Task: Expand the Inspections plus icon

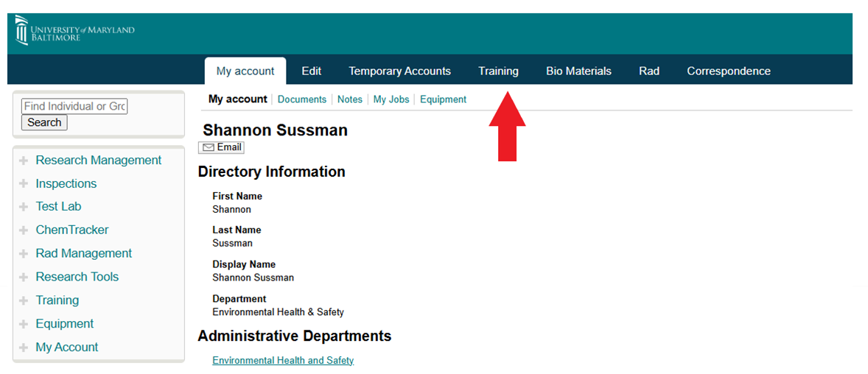Action: point(24,184)
